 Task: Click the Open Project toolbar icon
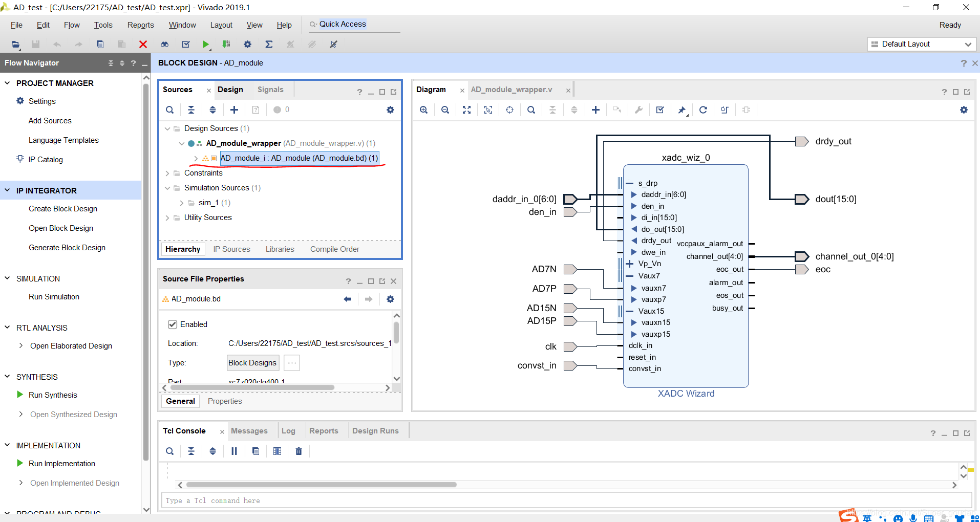(x=15, y=45)
